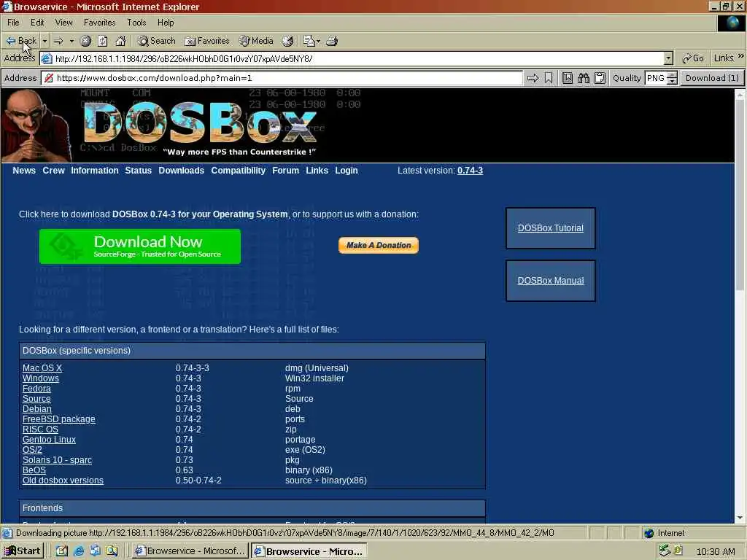This screenshot has width=747, height=560.
Task: Open the Old dosbox versions link
Action: click(63, 481)
